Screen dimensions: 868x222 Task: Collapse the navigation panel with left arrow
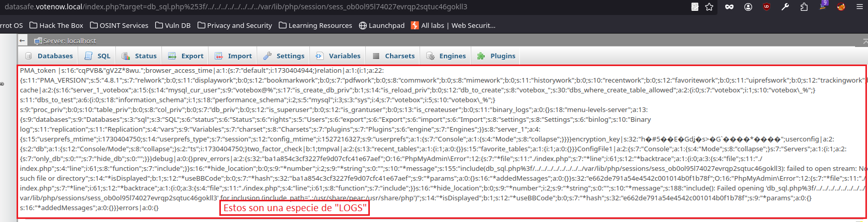[22, 40]
